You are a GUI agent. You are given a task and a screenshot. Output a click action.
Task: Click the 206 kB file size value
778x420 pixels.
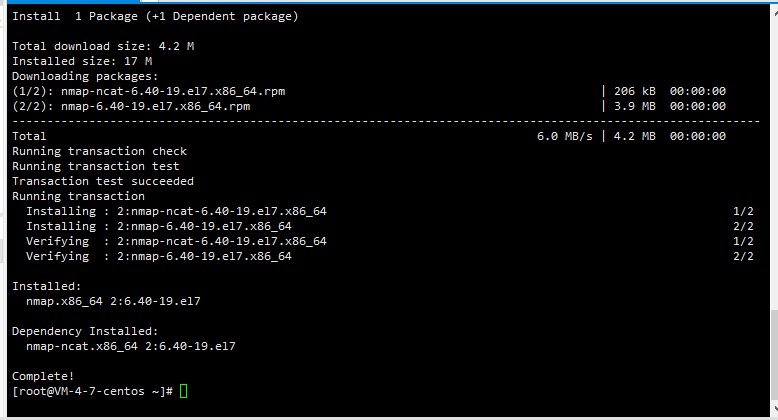pos(635,91)
